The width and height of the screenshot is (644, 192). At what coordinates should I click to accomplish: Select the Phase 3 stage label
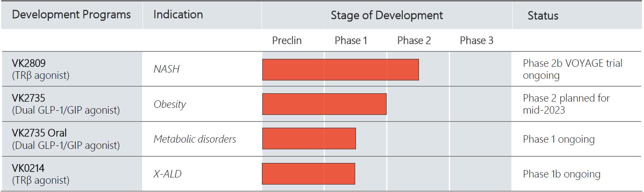click(x=477, y=41)
